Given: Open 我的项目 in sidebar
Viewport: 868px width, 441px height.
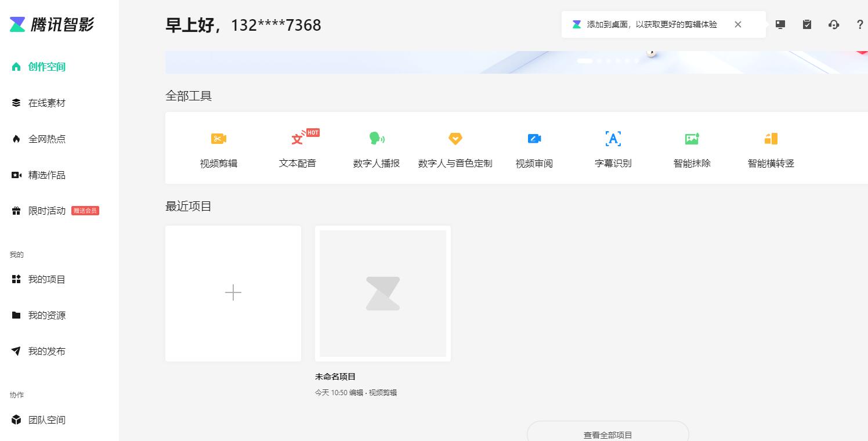Looking at the screenshot, I should click(x=47, y=279).
